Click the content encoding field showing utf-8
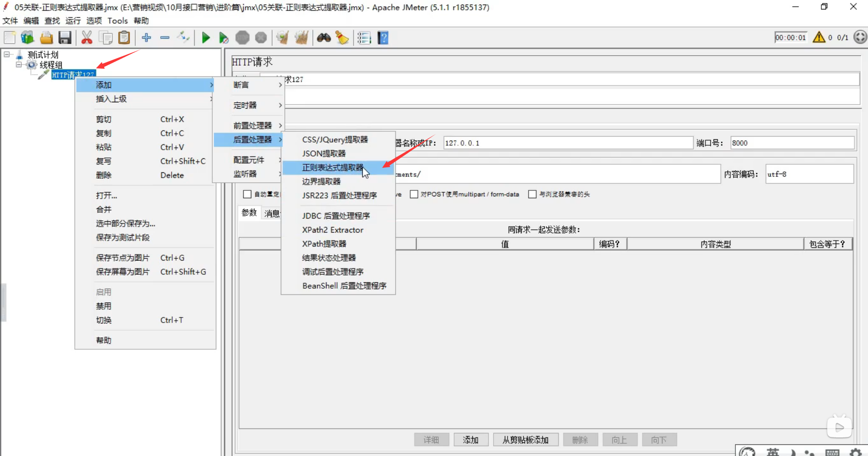This screenshot has height=456, width=868. coord(810,174)
